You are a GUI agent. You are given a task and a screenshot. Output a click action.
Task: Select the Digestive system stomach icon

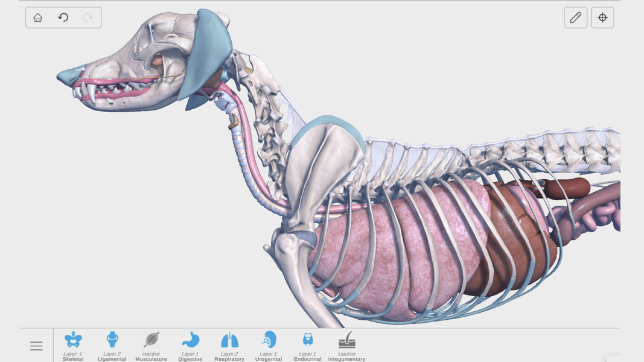pos(190,341)
